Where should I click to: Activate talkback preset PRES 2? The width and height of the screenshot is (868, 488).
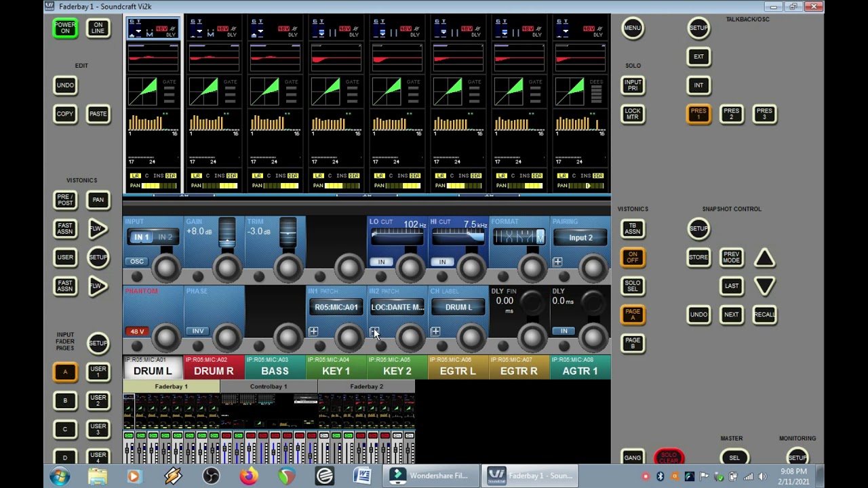click(x=732, y=114)
